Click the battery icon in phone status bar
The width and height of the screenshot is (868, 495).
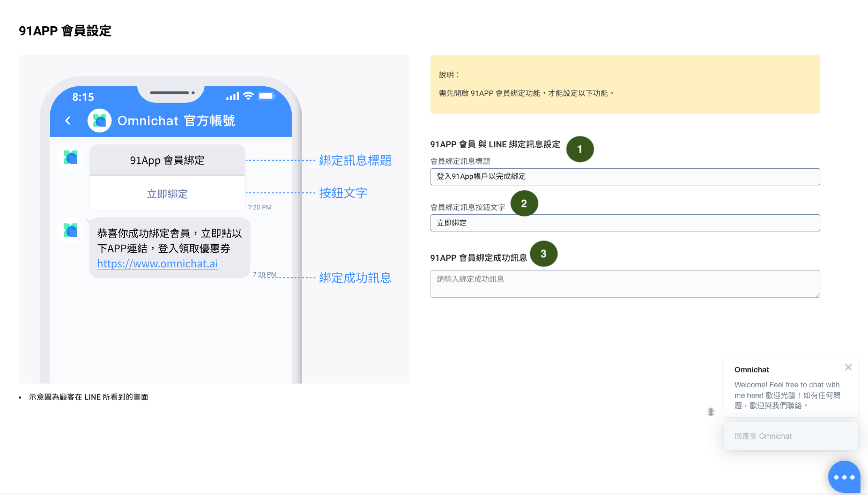point(266,96)
